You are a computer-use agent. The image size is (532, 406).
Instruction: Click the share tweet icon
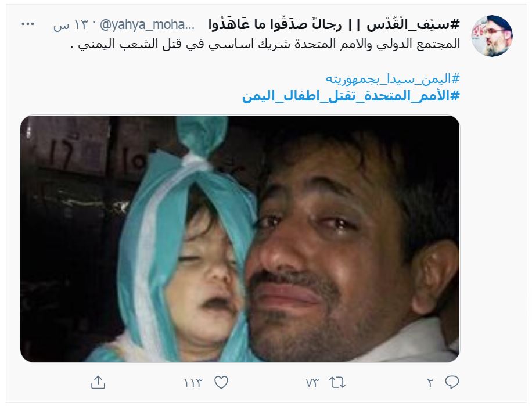tap(98, 382)
